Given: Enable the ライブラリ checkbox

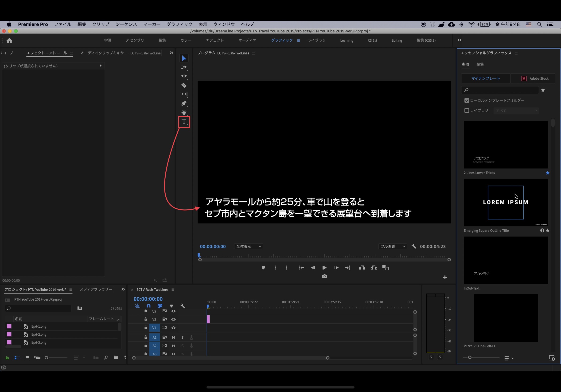Looking at the screenshot, I should click(x=466, y=110).
